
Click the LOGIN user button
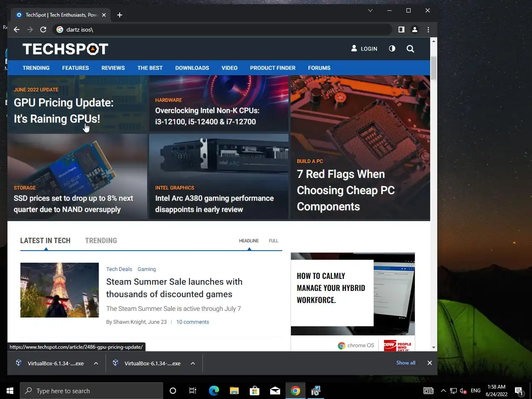point(364,49)
